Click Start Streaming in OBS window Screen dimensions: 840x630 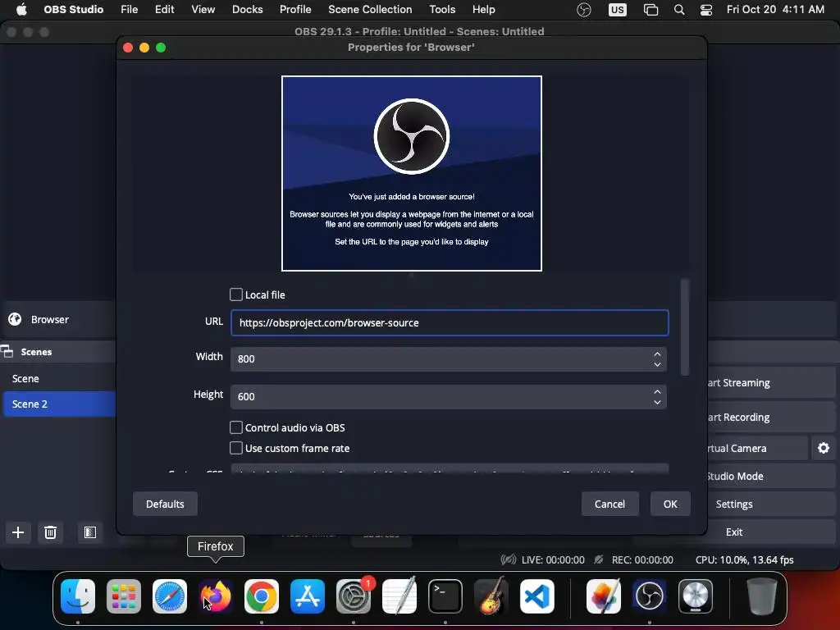click(x=771, y=382)
